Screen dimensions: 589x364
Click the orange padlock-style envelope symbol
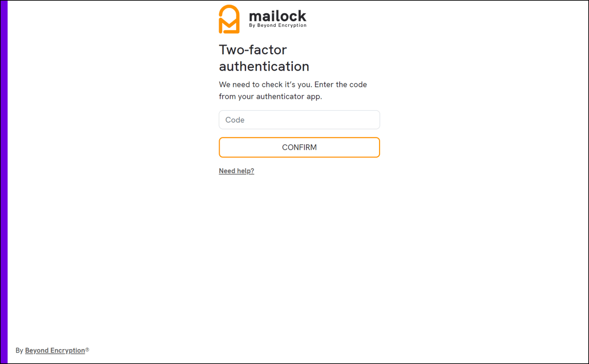[228, 18]
